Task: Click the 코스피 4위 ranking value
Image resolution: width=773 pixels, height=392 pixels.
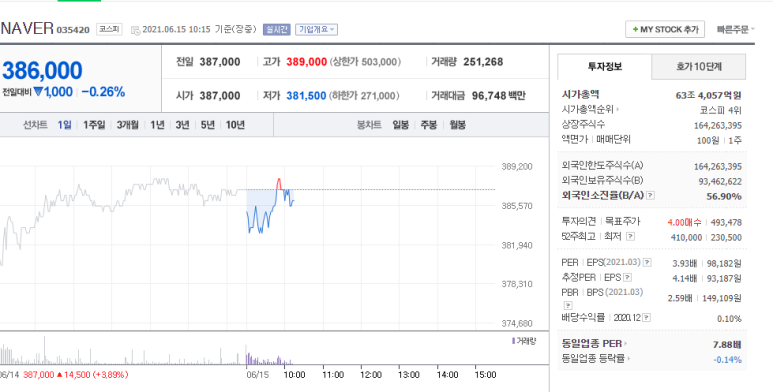Action: coord(720,110)
